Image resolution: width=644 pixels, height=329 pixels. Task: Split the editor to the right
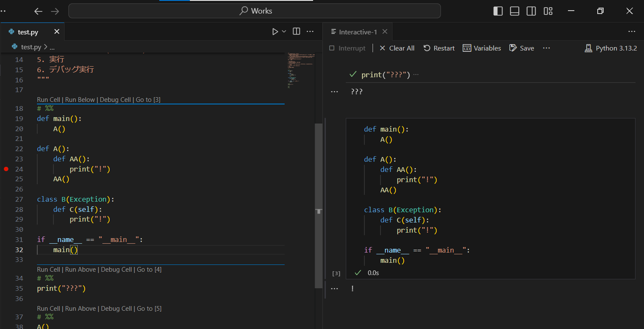tap(297, 31)
